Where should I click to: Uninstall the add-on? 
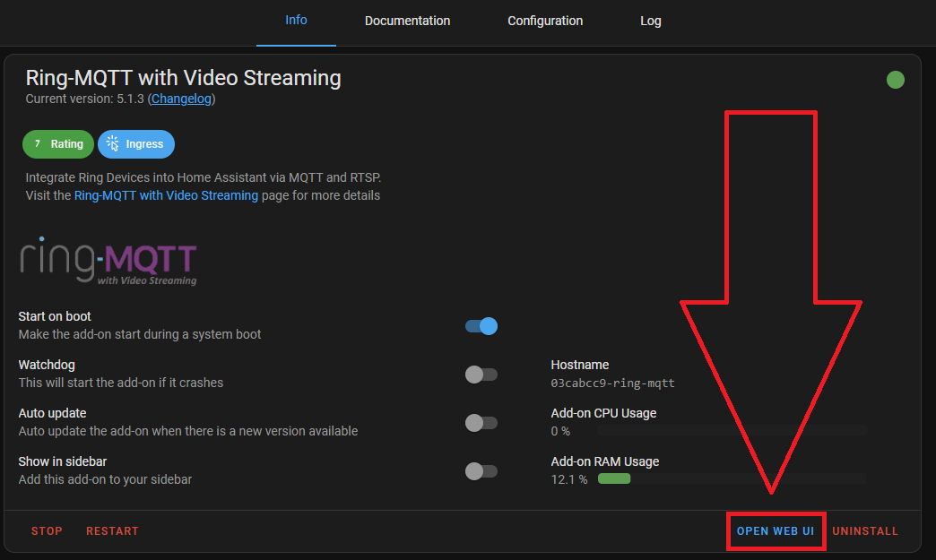pos(865,531)
